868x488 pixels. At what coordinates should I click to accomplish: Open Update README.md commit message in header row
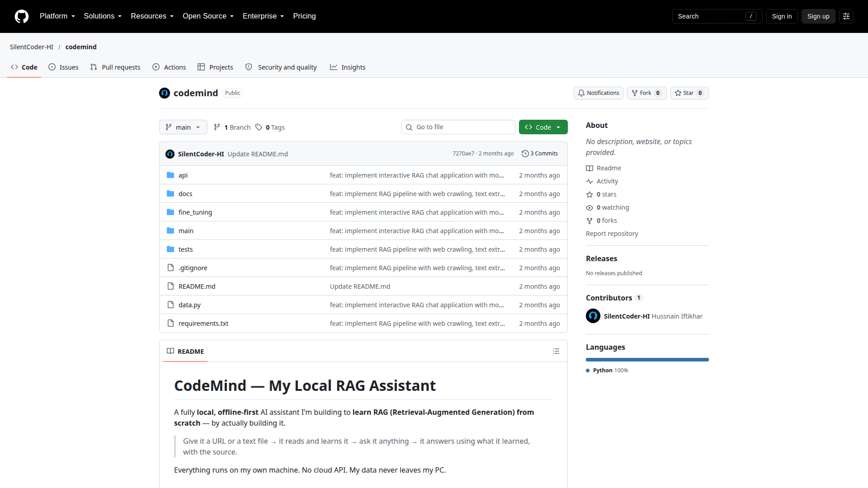(258, 154)
